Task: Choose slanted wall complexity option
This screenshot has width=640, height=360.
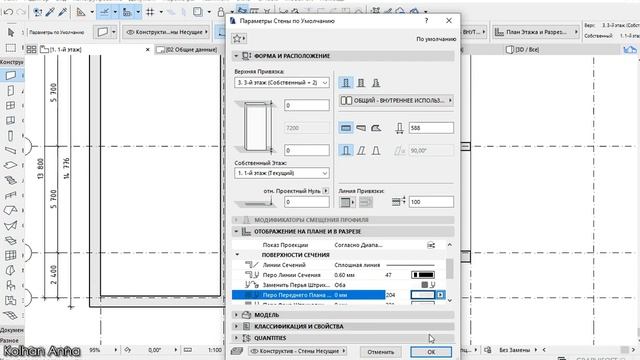Action: (x=361, y=151)
